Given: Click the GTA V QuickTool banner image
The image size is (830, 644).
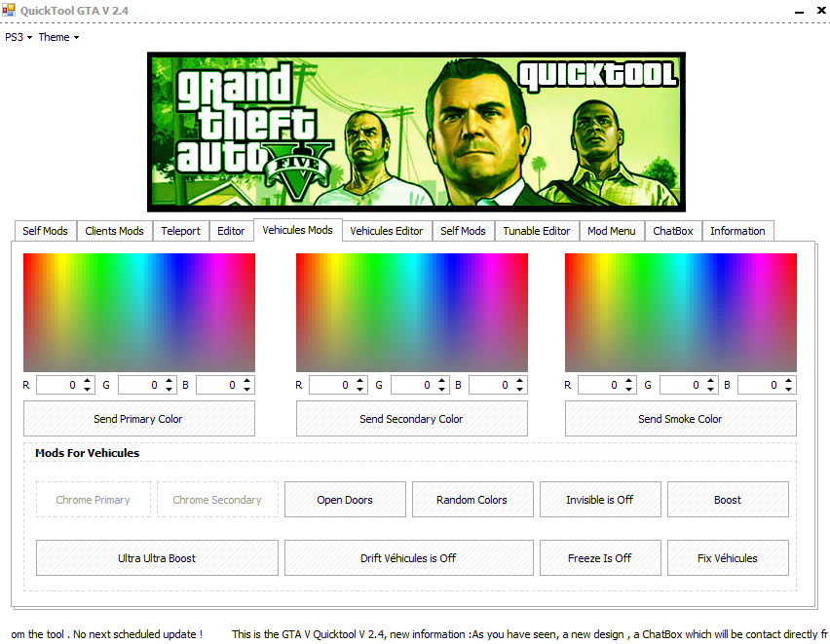Looking at the screenshot, I should [x=417, y=132].
